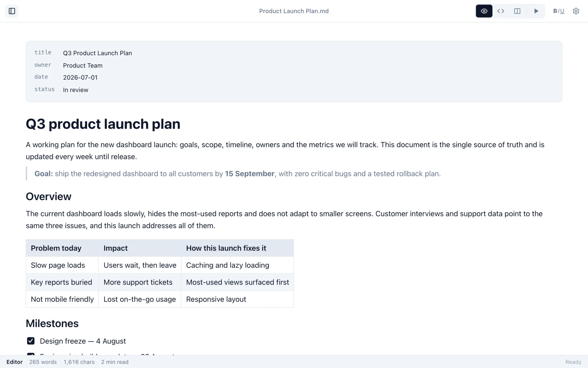Click the Responsive layout cell

237,299
